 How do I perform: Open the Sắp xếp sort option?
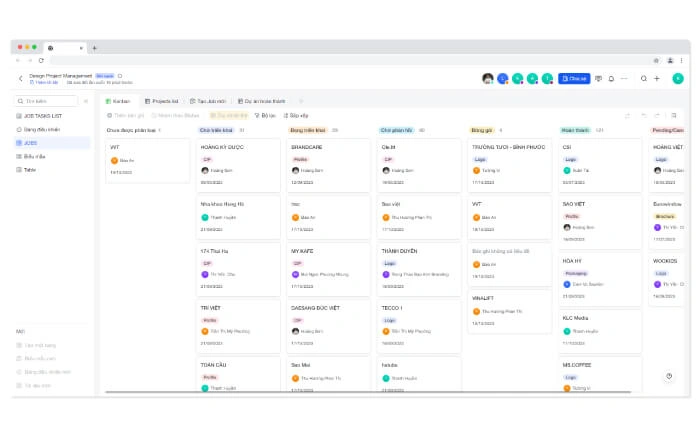[x=295, y=115]
